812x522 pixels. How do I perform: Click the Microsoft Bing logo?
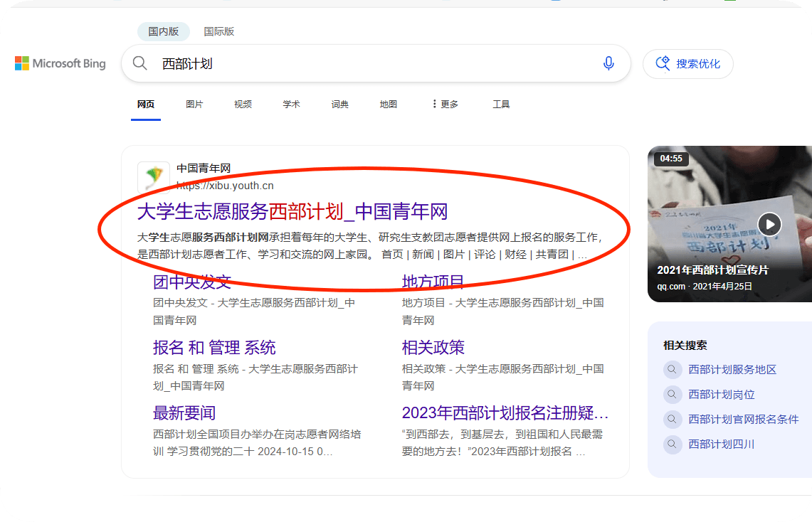coord(60,63)
